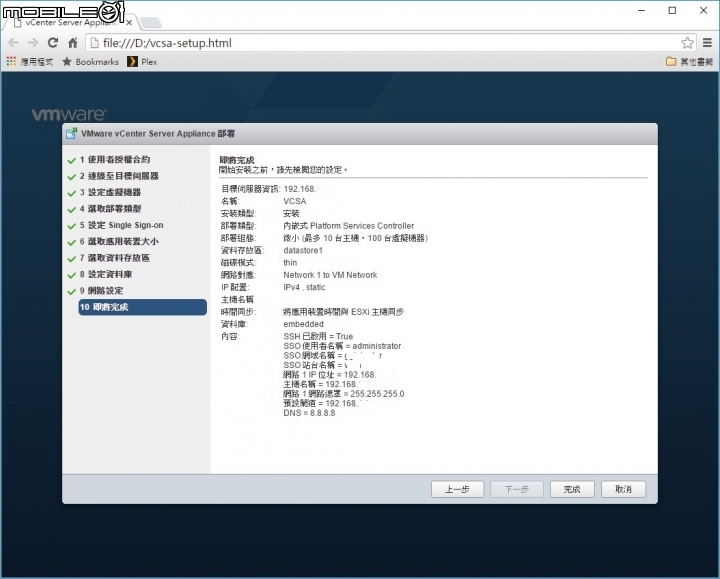Open the other bookmarks folder
The image size is (720, 579).
tap(689, 62)
